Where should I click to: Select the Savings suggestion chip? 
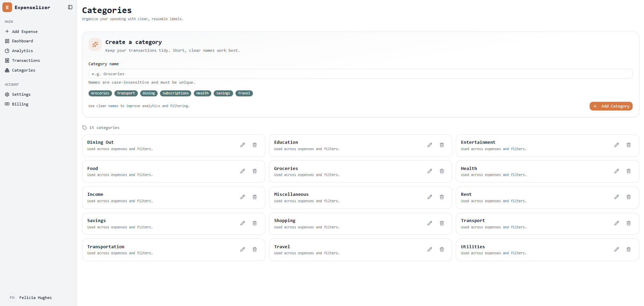point(223,93)
